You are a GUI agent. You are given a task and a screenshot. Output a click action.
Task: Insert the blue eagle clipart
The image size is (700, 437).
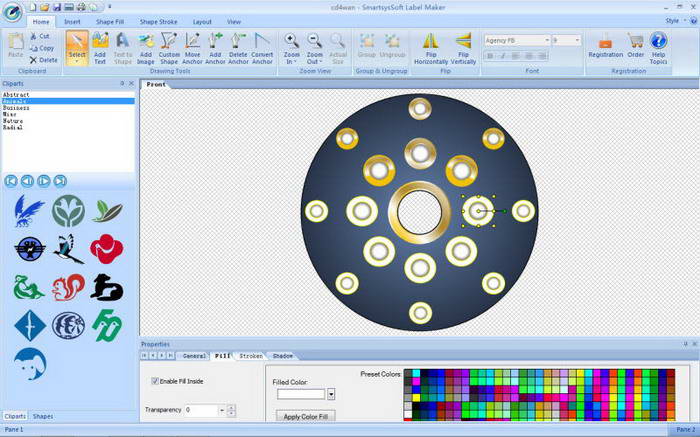pyautogui.click(x=29, y=211)
